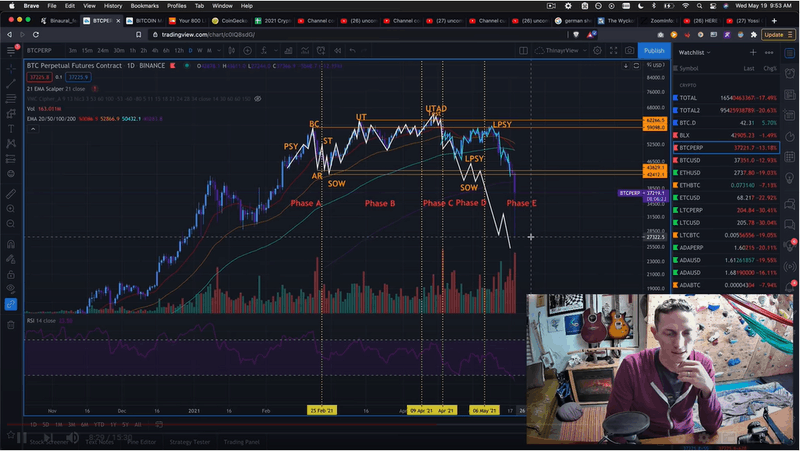Click the 25 Feb '21 date marker

(x=322, y=410)
